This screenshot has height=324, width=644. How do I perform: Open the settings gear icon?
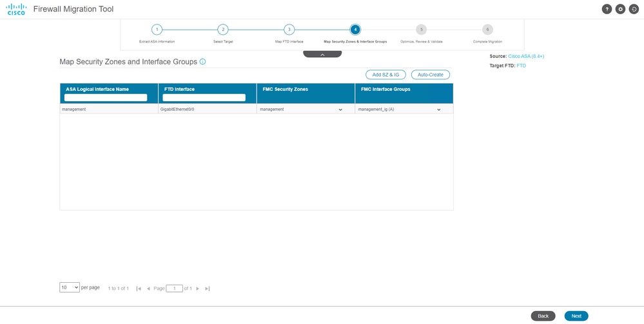point(620,9)
